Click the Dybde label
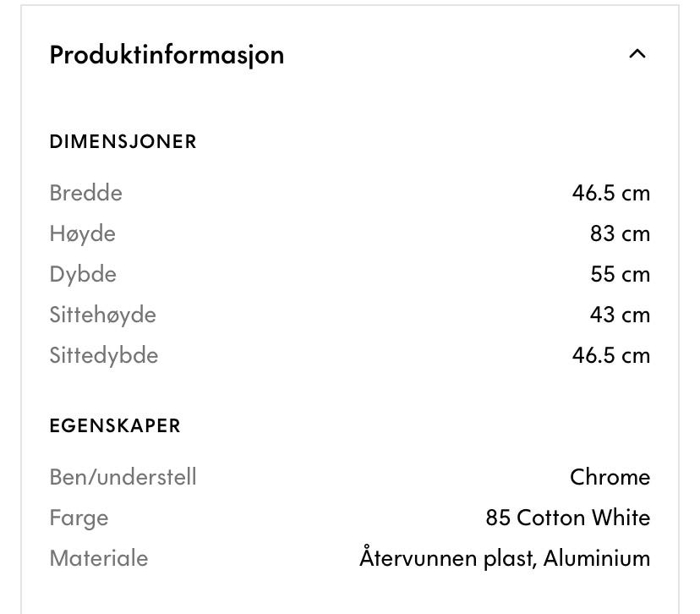The height and width of the screenshot is (614, 700). tap(83, 274)
